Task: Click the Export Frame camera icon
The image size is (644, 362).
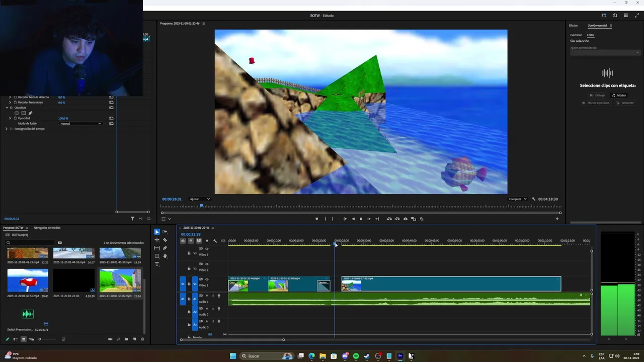Action: 406,219
